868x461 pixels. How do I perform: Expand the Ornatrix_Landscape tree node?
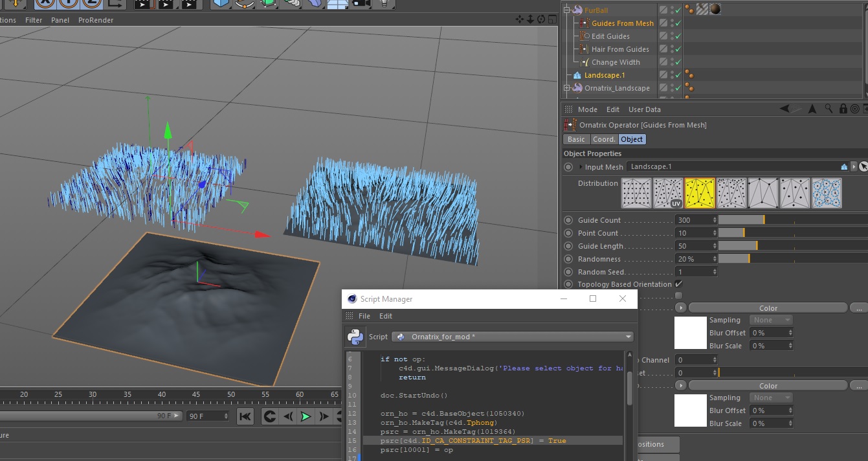pyautogui.click(x=567, y=88)
